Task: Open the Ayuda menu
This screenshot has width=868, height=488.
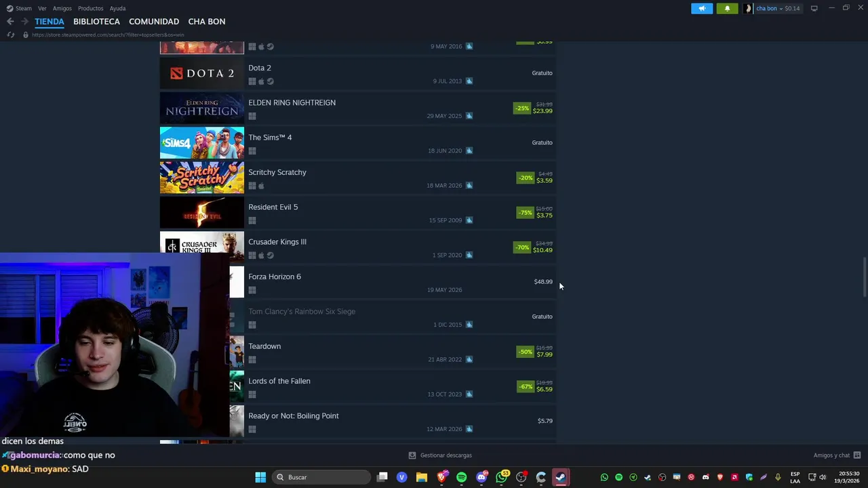Action: coord(117,8)
